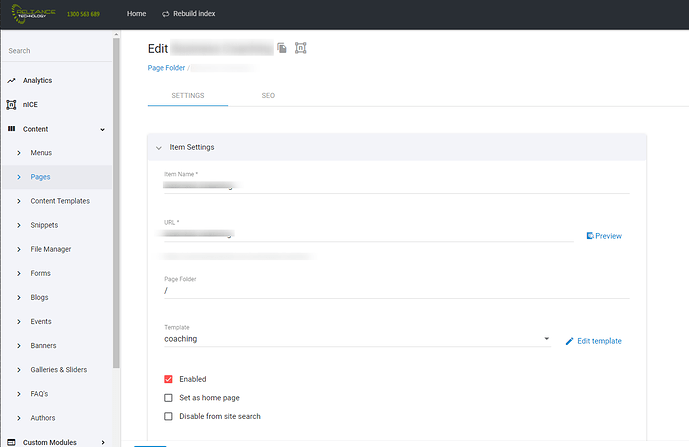Viewport: 689px width, 447px height.
Task: Open Banners in the sidebar
Action: [x=43, y=346]
